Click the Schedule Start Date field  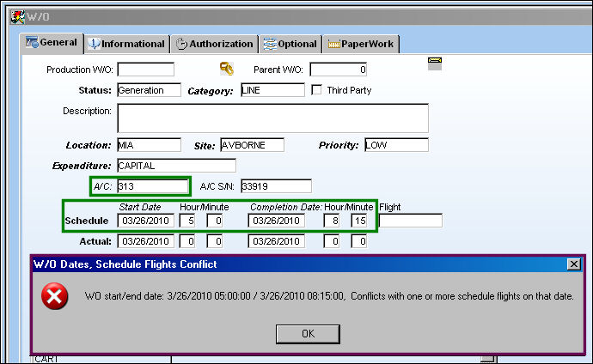pos(145,221)
